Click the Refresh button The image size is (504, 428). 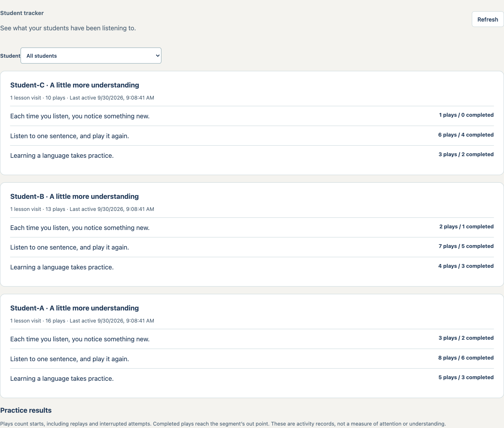tap(488, 19)
